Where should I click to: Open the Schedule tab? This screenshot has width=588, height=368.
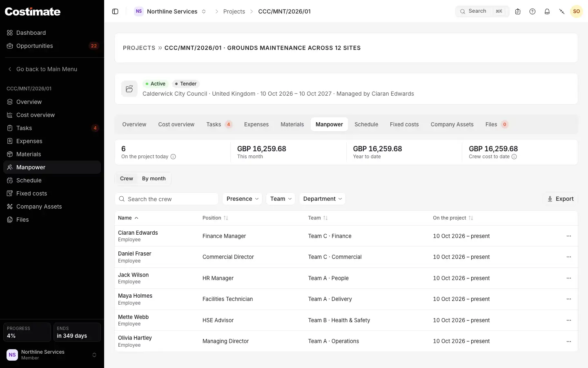point(366,124)
